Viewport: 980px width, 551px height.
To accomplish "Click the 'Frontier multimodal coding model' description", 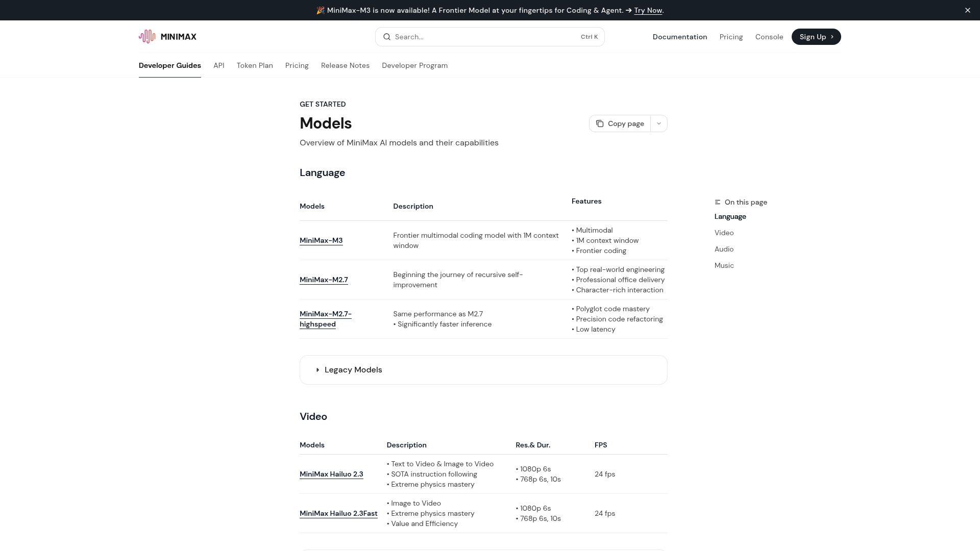I will point(476,240).
